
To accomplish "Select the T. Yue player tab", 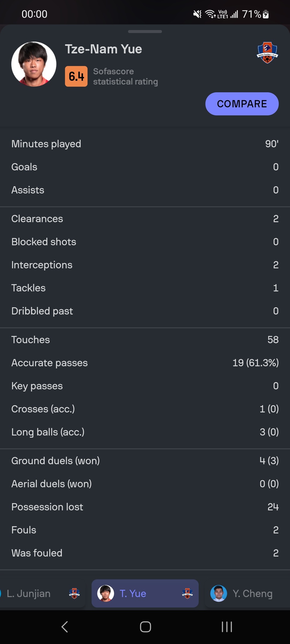I will coord(145,593).
